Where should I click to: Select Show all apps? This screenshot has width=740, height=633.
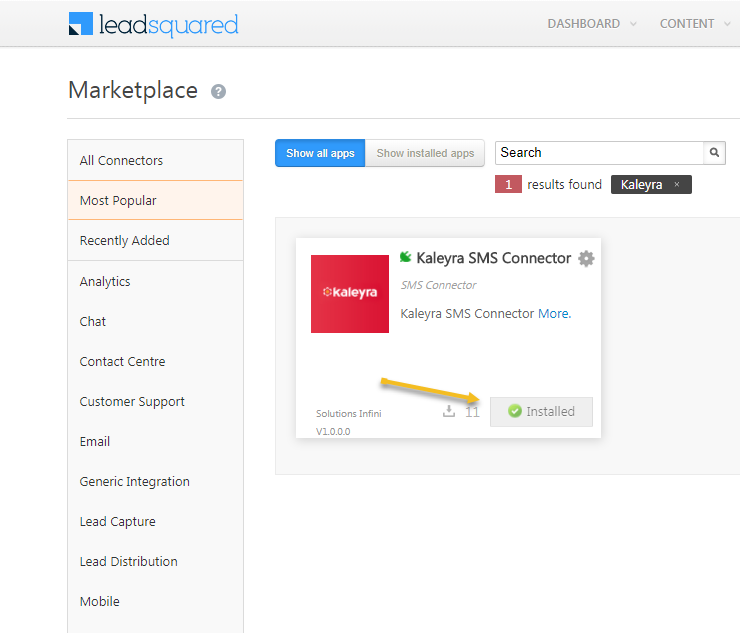pyautogui.click(x=320, y=153)
